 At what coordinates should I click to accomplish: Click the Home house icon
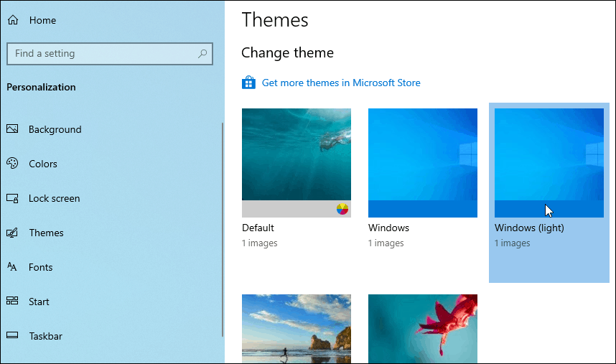[13, 20]
